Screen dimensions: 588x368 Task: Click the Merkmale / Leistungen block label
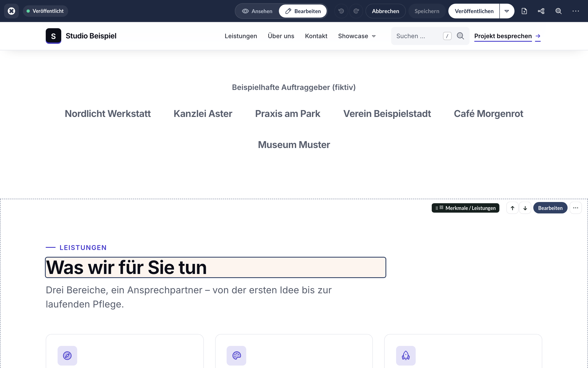pos(465,208)
